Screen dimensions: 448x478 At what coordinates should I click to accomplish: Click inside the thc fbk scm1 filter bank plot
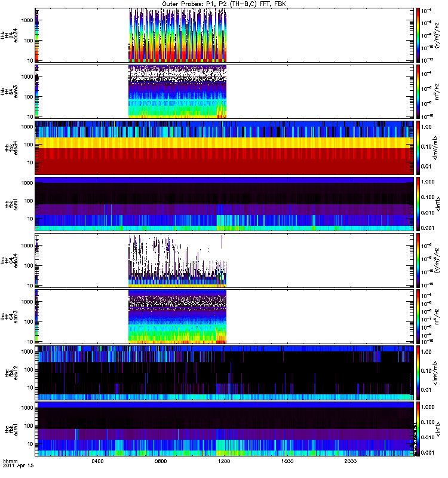[225, 429]
